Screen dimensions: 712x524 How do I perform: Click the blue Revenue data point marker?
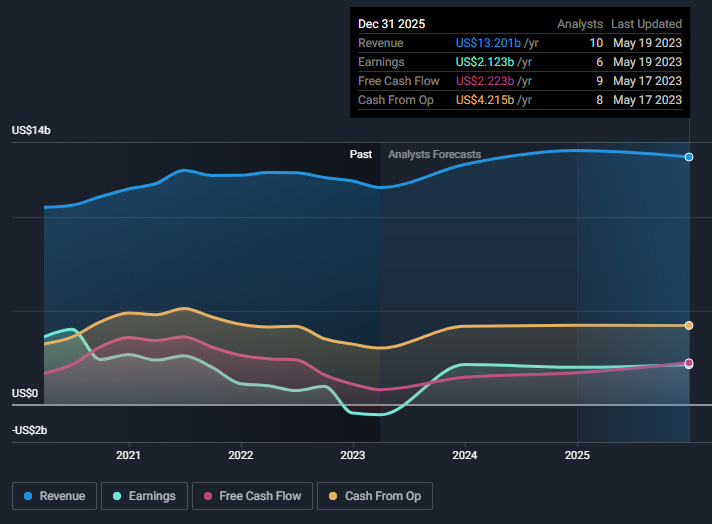[x=689, y=157]
